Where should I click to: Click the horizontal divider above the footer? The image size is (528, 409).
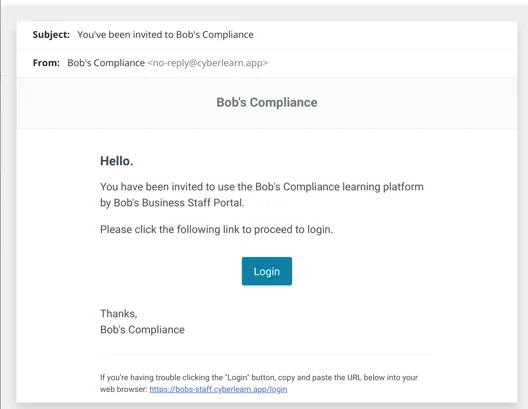(266, 354)
